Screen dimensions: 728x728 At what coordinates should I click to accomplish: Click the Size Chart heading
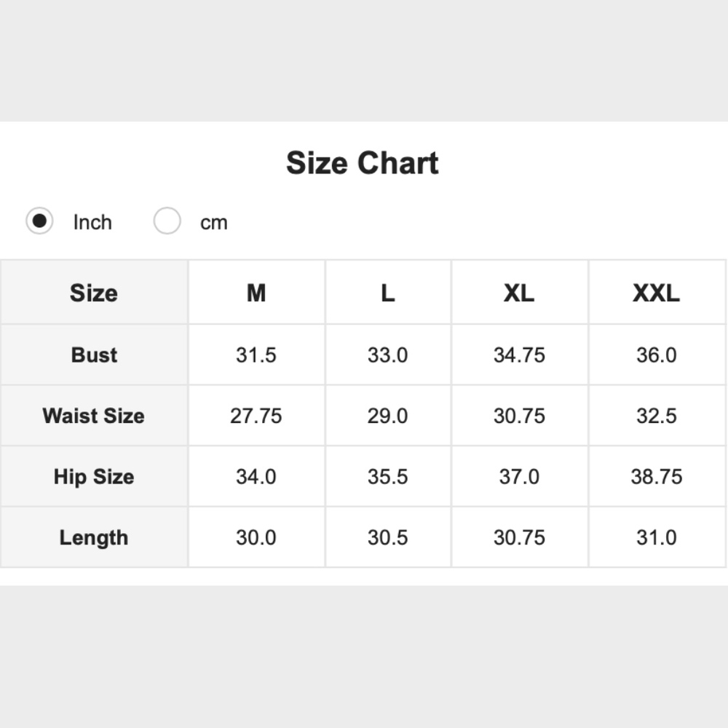click(362, 163)
